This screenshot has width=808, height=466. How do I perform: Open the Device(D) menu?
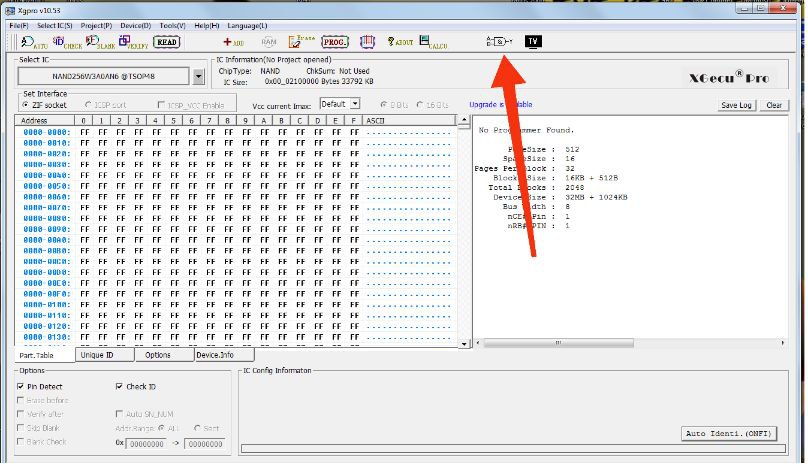coord(135,24)
